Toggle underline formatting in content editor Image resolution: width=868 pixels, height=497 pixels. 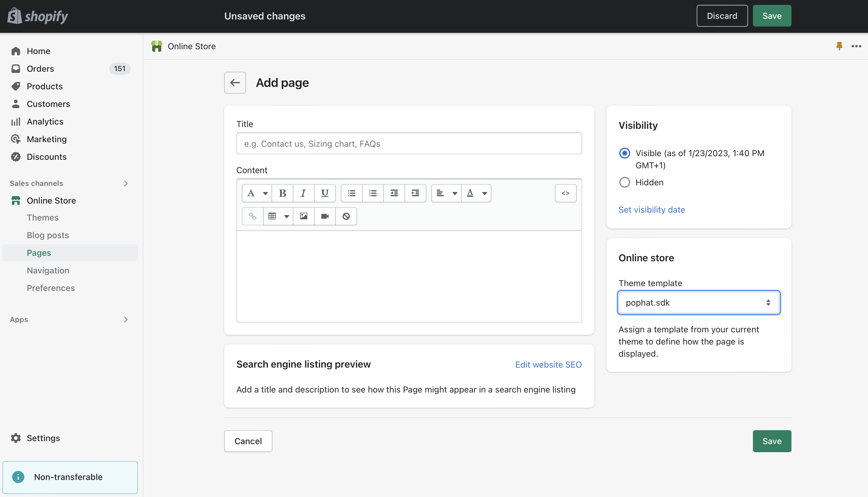(325, 193)
